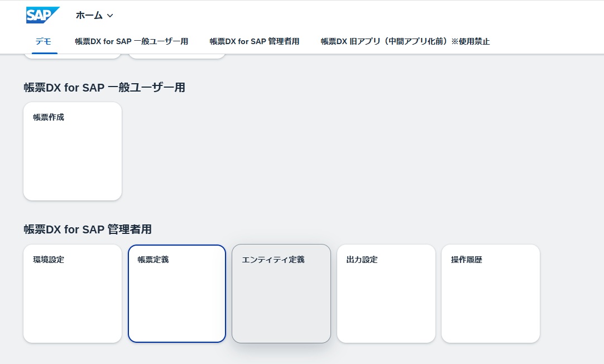Click the SAP logo
Viewport: 604px width, 364px height.
pyautogui.click(x=42, y=15)
